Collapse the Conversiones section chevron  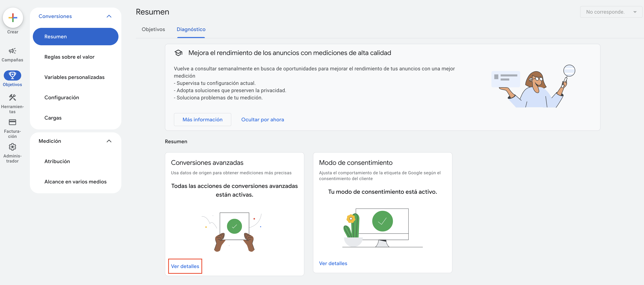109,16
